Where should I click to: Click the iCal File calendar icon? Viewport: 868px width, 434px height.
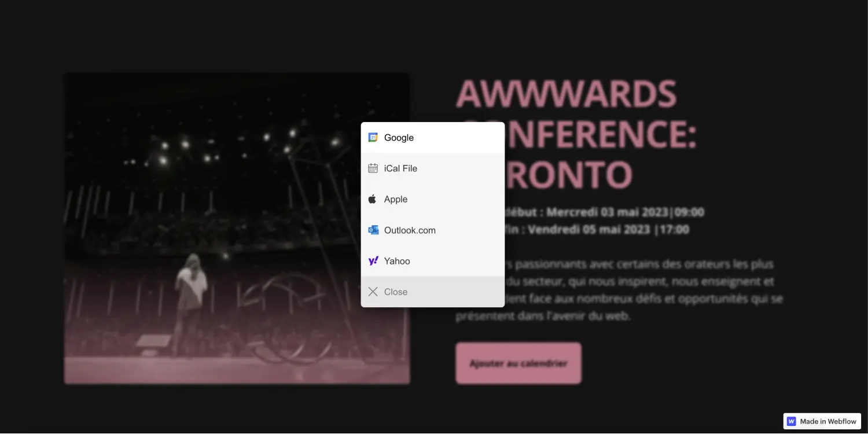[373, 168]
